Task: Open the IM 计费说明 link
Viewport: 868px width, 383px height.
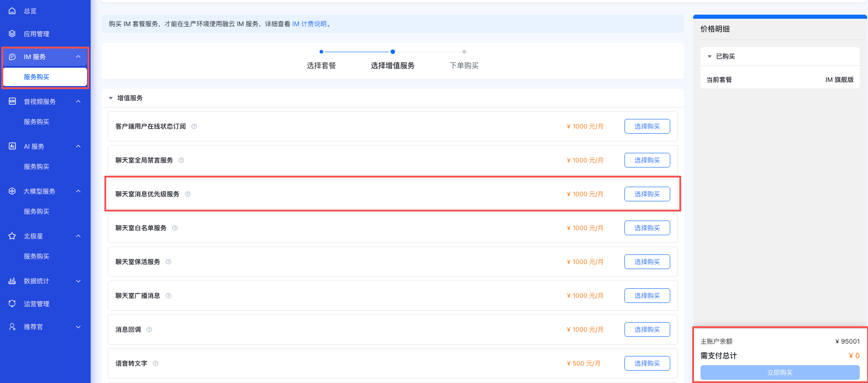Action: coord(309,24)
